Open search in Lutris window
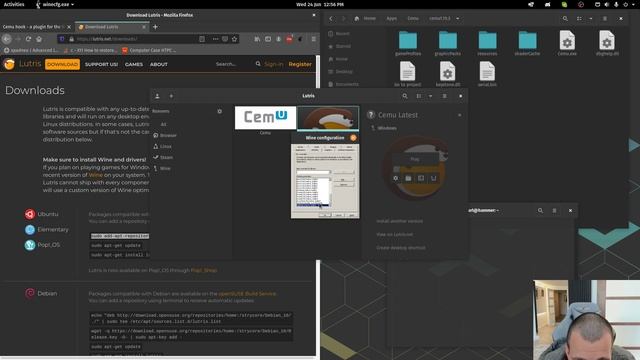The width and height of the screenshot is (640, 360). point(405,96)
